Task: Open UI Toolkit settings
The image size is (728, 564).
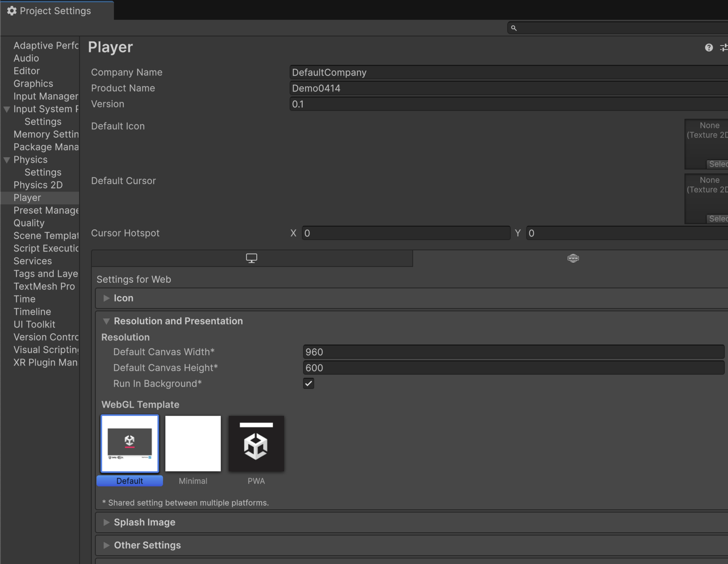Action: (x=34, y=325)
